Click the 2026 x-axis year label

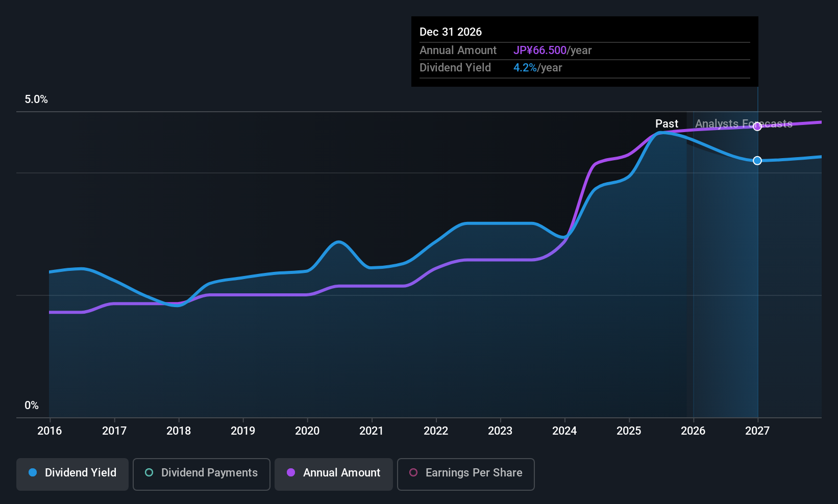(693, 431)
